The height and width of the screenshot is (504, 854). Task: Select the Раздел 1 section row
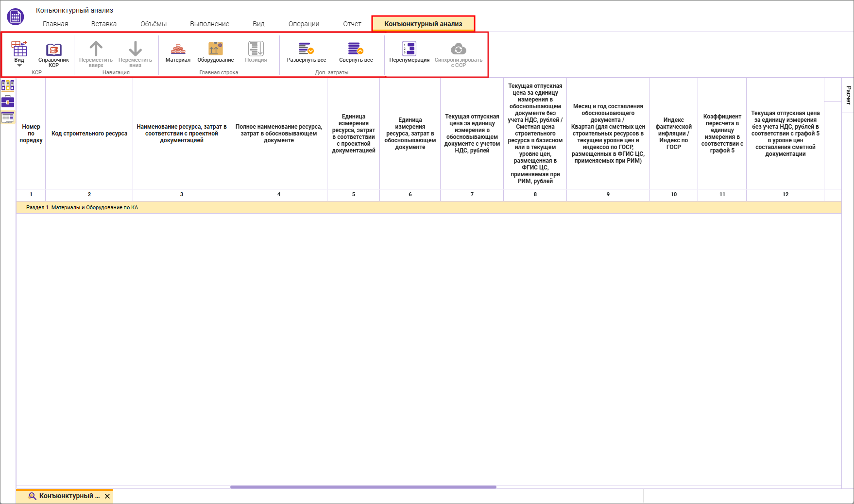[82, 207]
